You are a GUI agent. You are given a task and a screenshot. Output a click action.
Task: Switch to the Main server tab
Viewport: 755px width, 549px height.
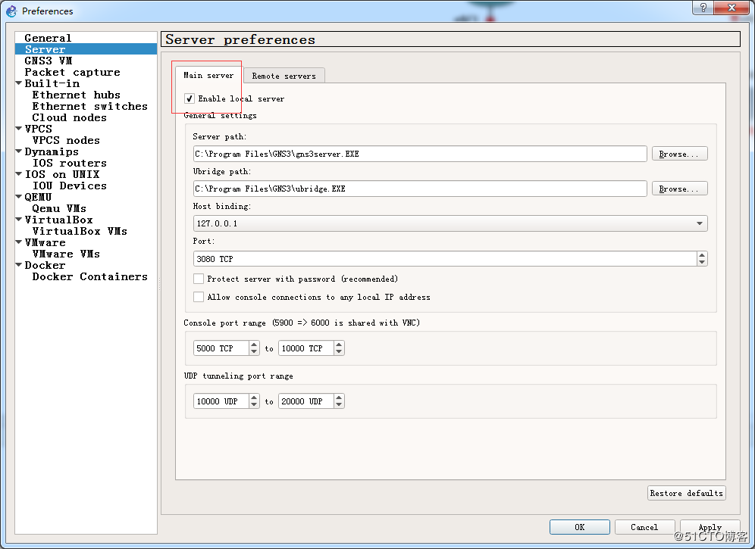(x=208, y=75)
